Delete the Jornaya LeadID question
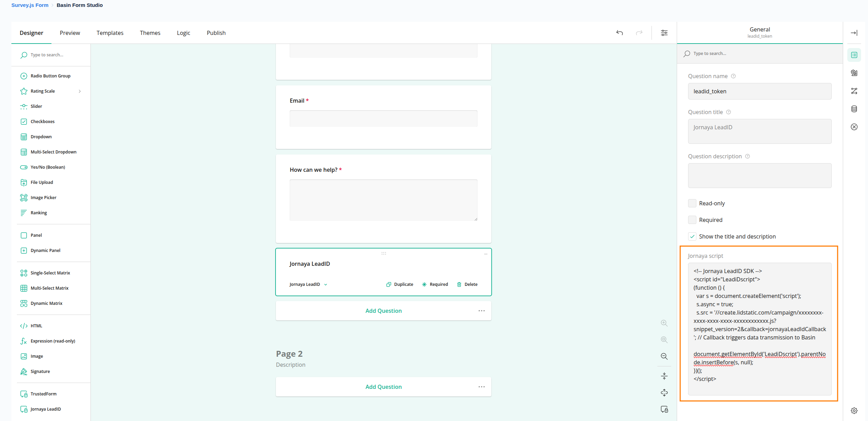This screenshot has width=868, height=421. pos(467,284)
